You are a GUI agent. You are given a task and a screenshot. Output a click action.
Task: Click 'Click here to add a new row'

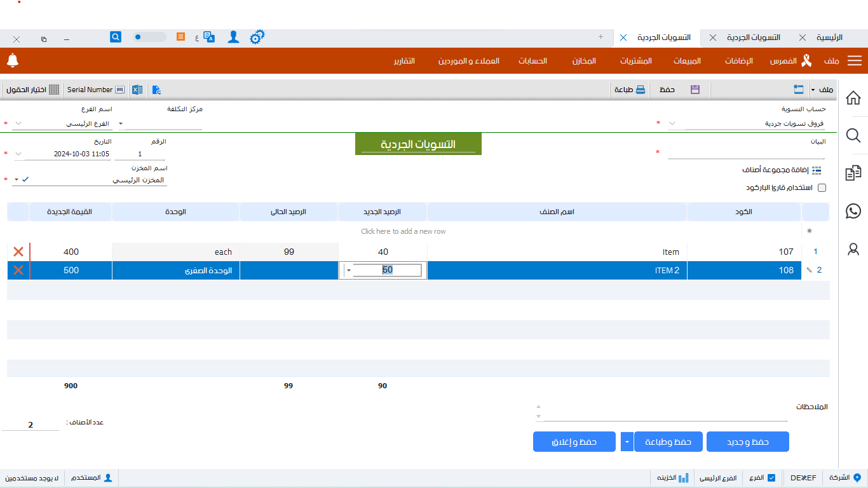pos(403,231)
